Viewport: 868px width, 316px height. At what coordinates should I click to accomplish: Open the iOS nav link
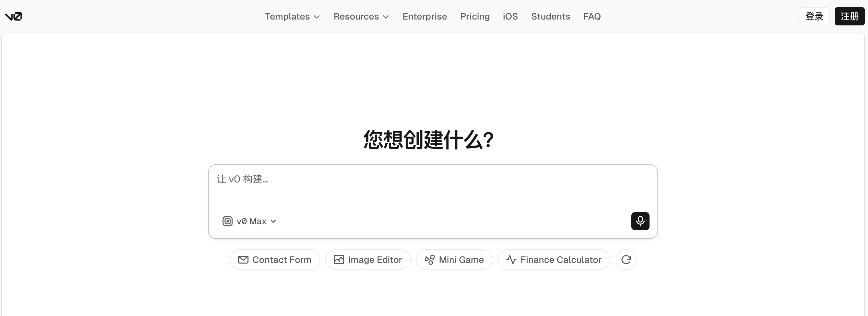click(510, 17)
